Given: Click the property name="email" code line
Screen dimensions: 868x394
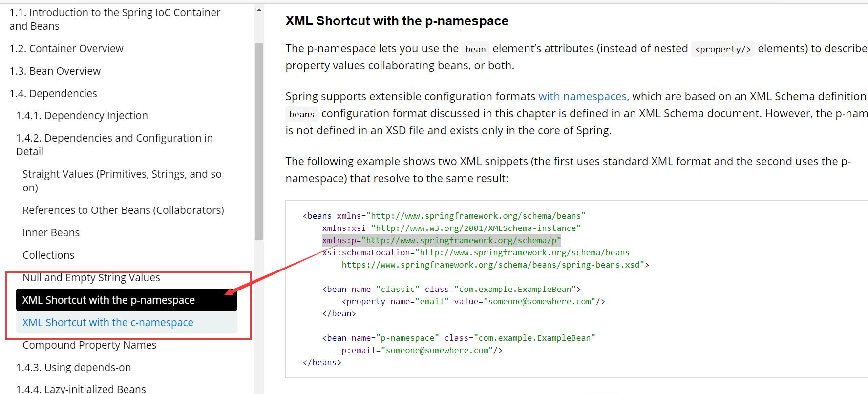Looking at the screenshot, I should [x=473, y=301].
